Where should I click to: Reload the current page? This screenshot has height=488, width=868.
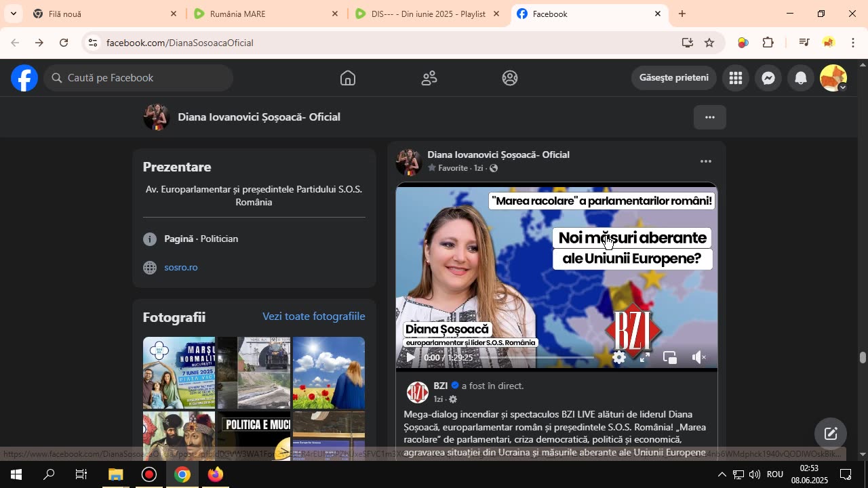click(64, 43)
